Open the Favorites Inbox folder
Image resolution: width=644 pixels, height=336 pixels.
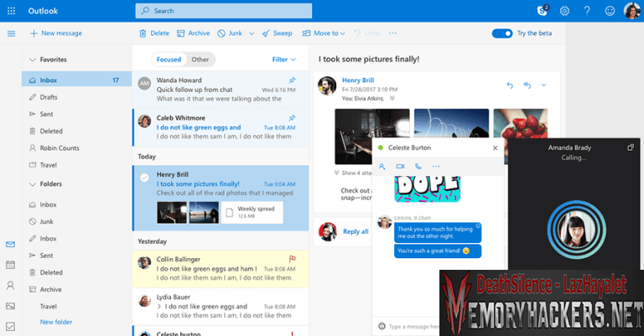click(76, 80)
